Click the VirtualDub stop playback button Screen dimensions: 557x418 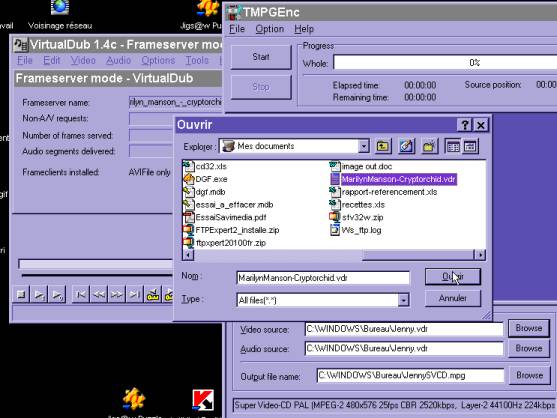pos(21,294)
